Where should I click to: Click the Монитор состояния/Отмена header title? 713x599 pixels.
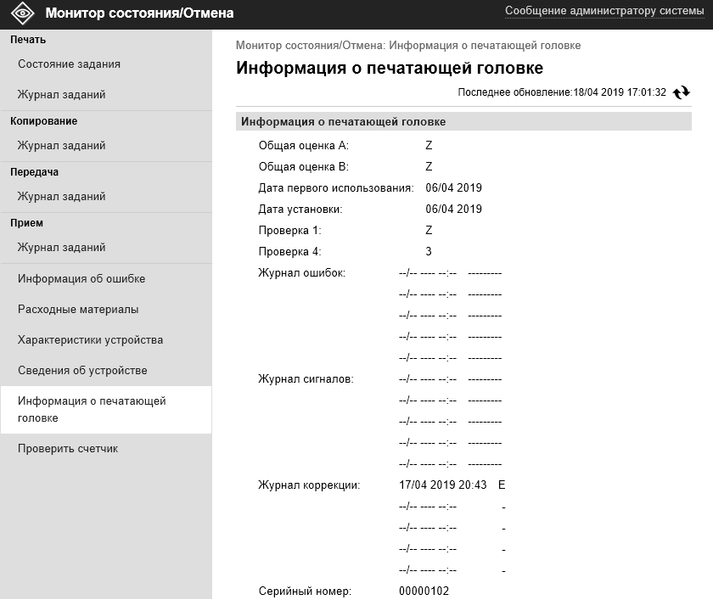(x=139, y=13)
